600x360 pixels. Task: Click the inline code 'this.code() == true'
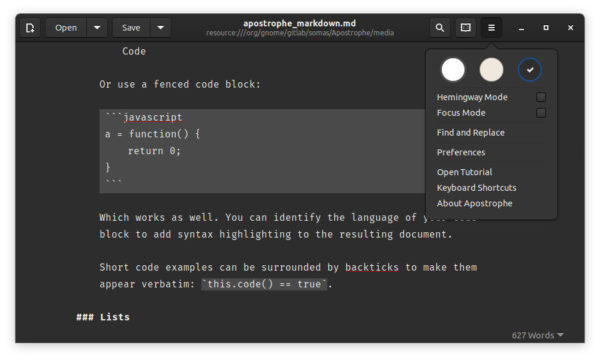point(264,284)
